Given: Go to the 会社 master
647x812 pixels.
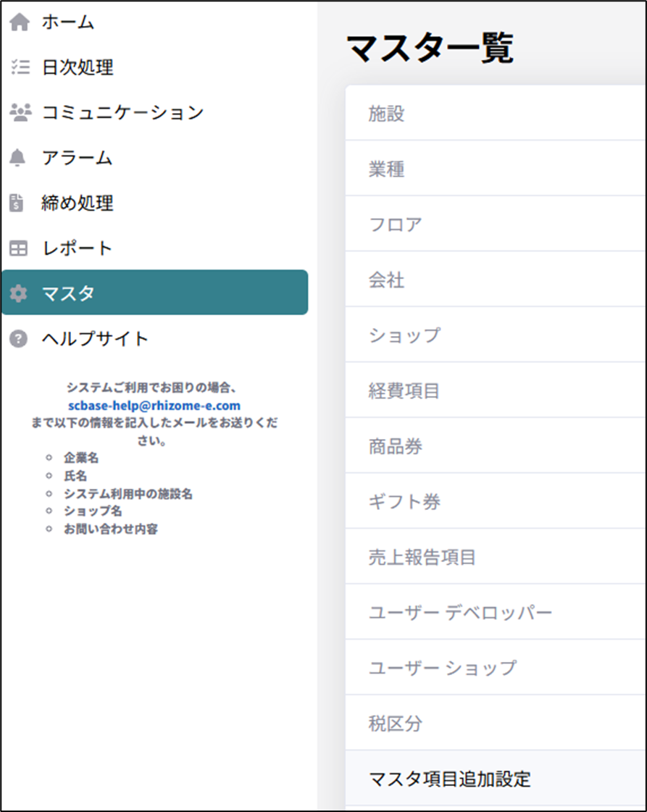Looking at the screenshot, I should pyautogui.click(x=386, y=280).
